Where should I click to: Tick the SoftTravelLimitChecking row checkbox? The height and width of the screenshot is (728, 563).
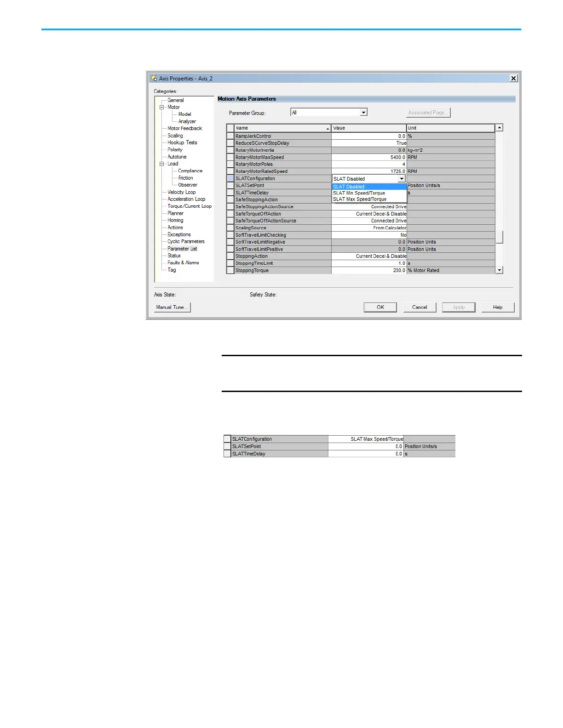[230, 235]
